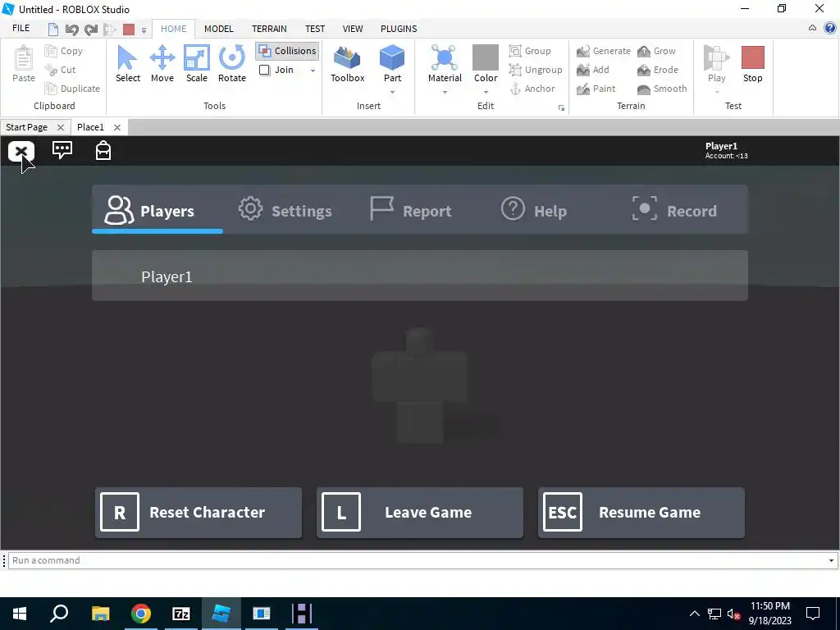The width and height of the screenshot is (840, 630).
Task: Click the Ungroup button
Action: pos(536,70)
